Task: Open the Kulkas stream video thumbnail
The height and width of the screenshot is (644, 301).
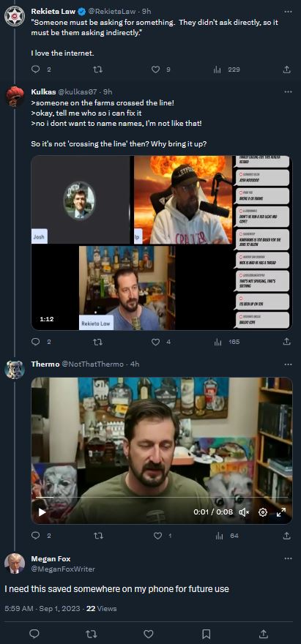Action: tap(162, 243)
